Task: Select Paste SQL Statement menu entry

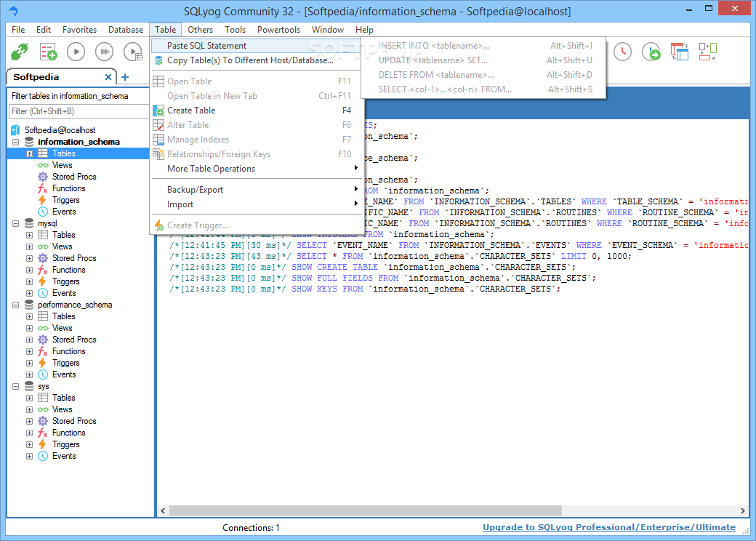Action: [257, 46]
